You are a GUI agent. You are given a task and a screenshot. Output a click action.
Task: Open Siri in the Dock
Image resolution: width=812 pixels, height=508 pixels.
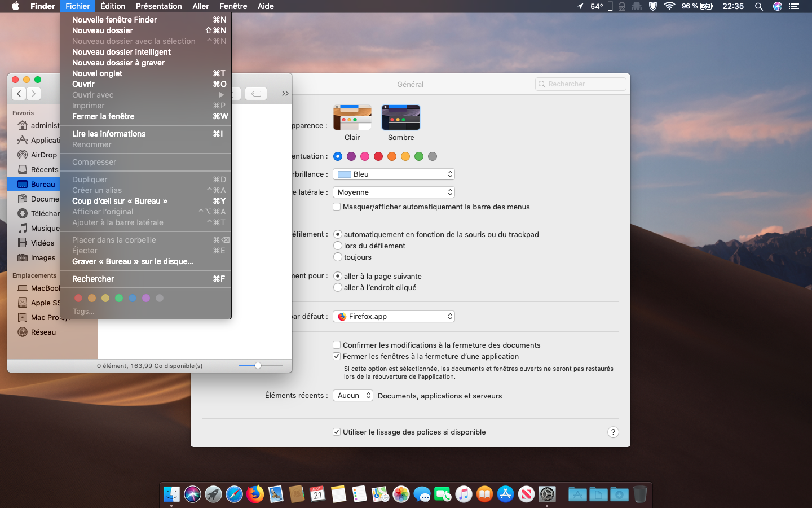click(x=192, y=494)
